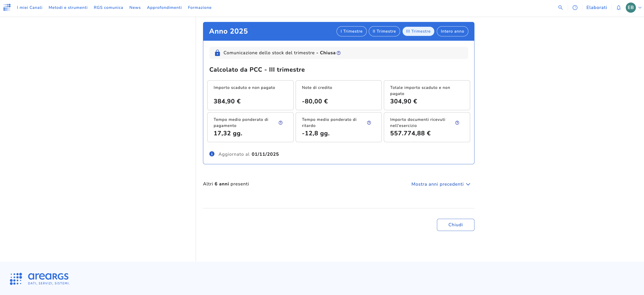The height and width of the screenshot is (295, 644).
Task: Click the DATI, SERVIZI, SISTEMI. tagline
Action: point(49,283)
